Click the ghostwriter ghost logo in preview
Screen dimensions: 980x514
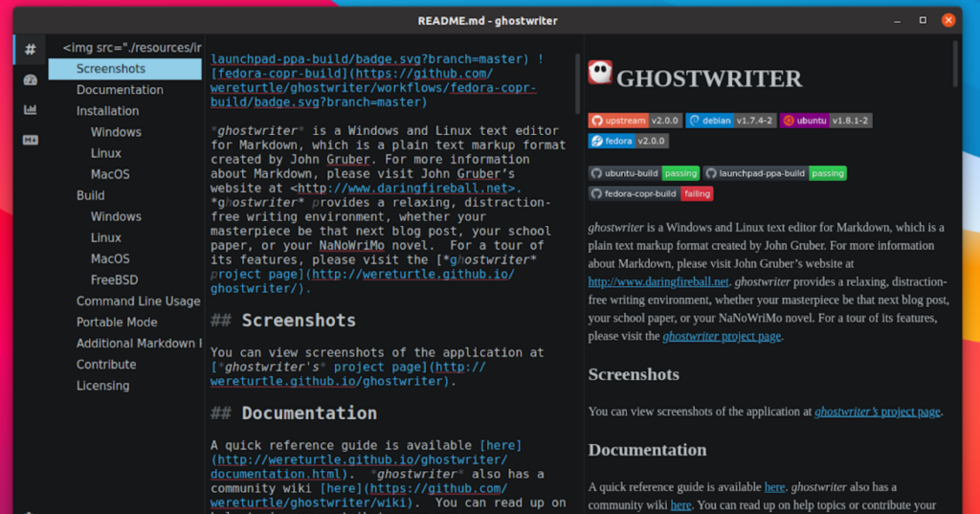click(x=600, y=72)
